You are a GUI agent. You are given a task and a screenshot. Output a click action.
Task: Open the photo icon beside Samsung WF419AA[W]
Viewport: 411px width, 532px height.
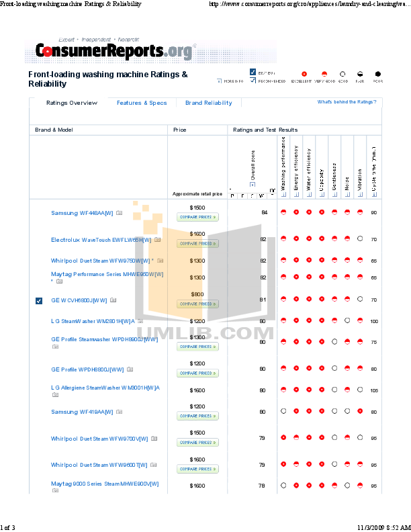(119, 412)
